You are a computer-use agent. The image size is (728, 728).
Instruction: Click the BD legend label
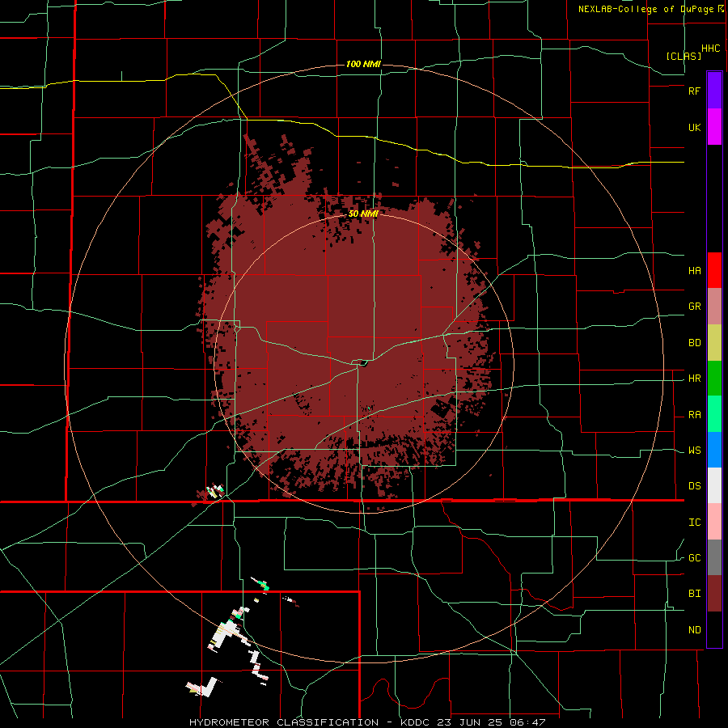[694, 343]
